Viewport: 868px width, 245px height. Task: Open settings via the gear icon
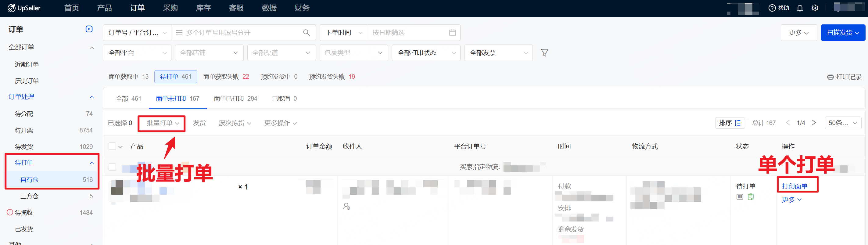tap(814, 8)
